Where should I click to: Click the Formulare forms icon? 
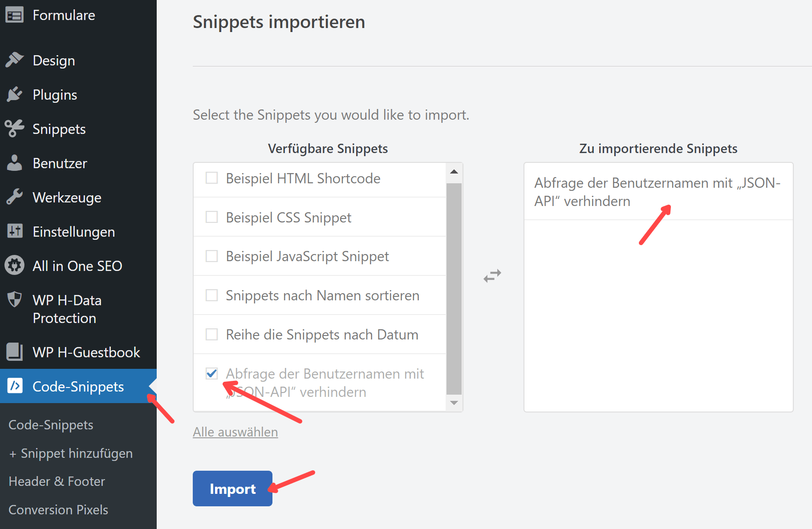click(14, 16)
